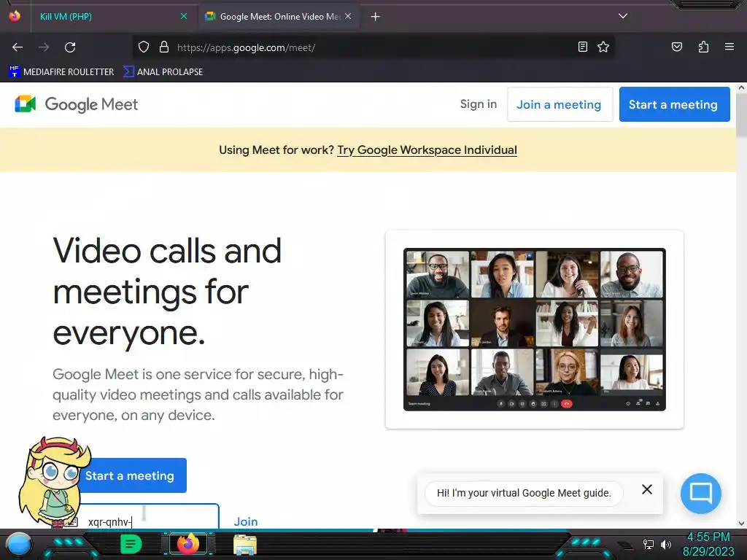Open the File Explorer taskbar icon
747x560 pixels.
(245, 545)
